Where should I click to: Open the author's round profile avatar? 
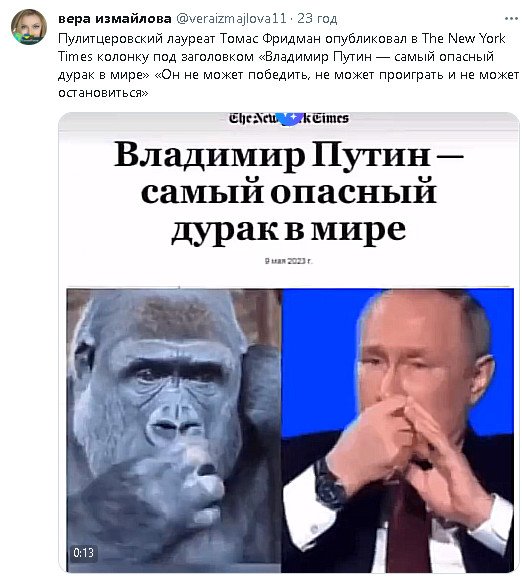[29, 27]
